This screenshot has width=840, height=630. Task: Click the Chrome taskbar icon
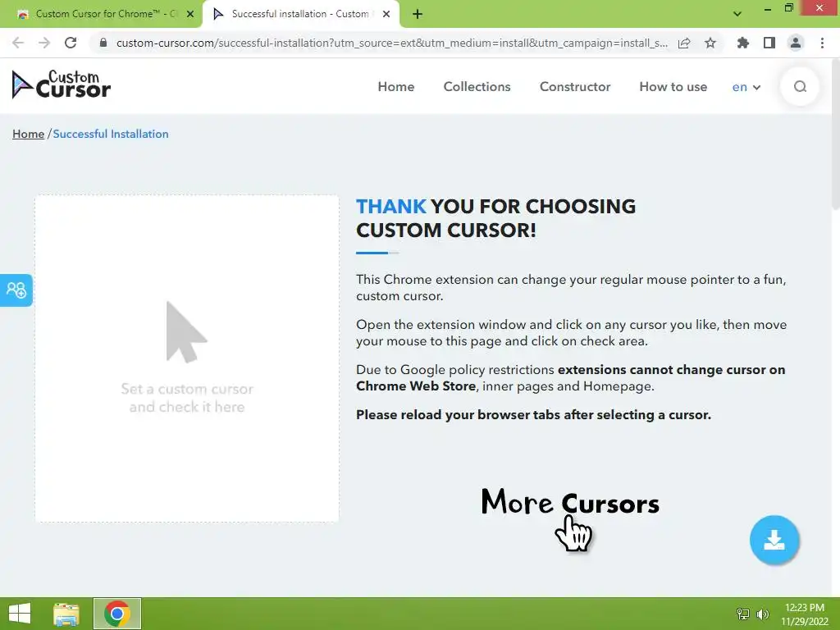[117, 614]
